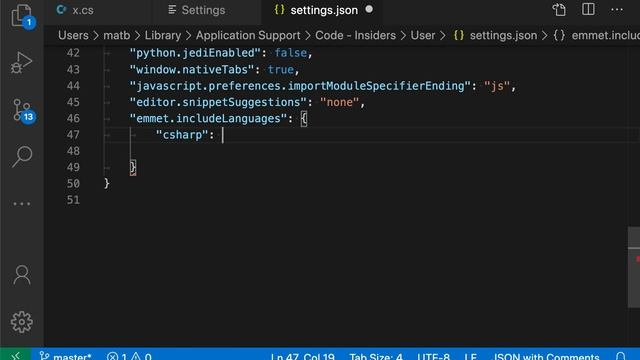Click the Code - Insiders breadcrumb
The image size is (640, 360).
click(355, 36)
